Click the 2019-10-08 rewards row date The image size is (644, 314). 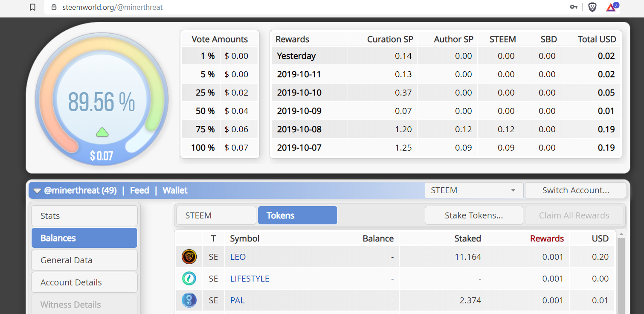299,129
